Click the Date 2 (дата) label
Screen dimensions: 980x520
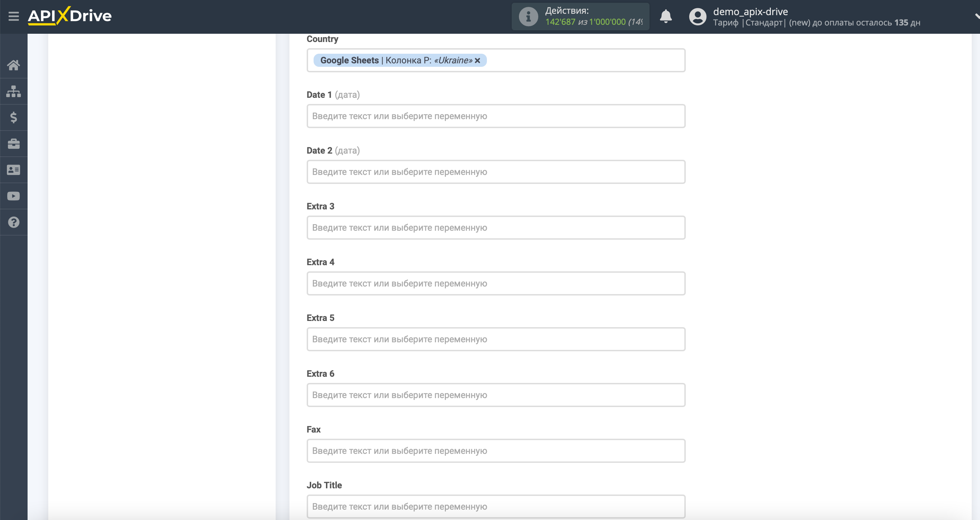(x=333, y=151)
